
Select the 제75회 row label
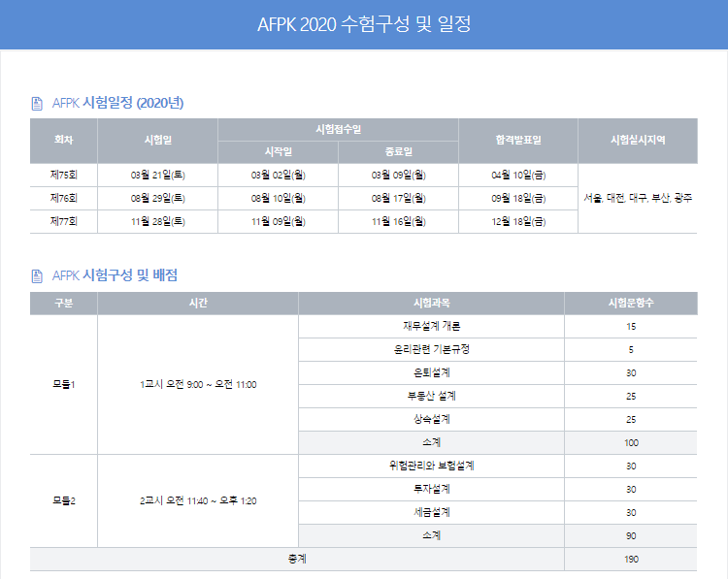tap(64, 175)
